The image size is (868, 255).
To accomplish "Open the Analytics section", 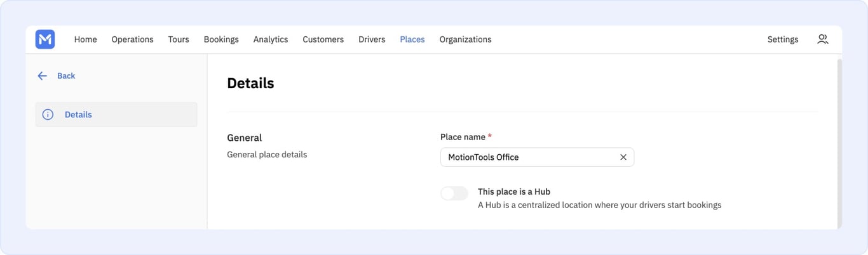I will (x=271, y=39).
